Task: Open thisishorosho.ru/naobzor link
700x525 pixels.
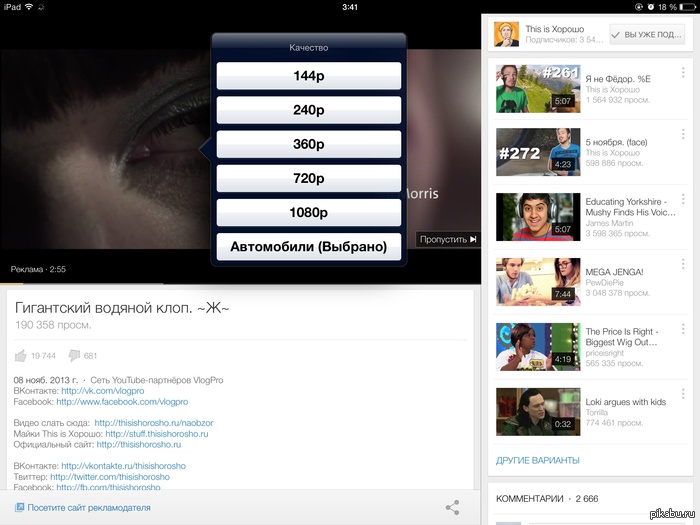Action: click(x=154, y=423)
